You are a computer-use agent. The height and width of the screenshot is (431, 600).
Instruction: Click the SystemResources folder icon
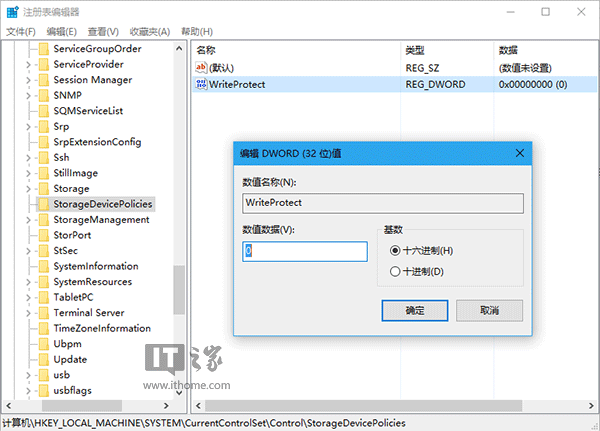click(44, 282)
